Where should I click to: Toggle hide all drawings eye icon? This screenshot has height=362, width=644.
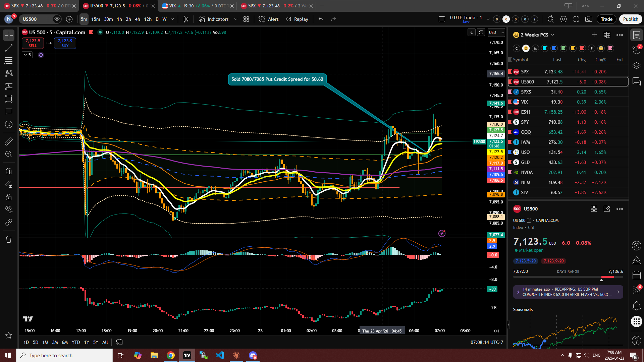pyautogui.click(x=9, y=209)
